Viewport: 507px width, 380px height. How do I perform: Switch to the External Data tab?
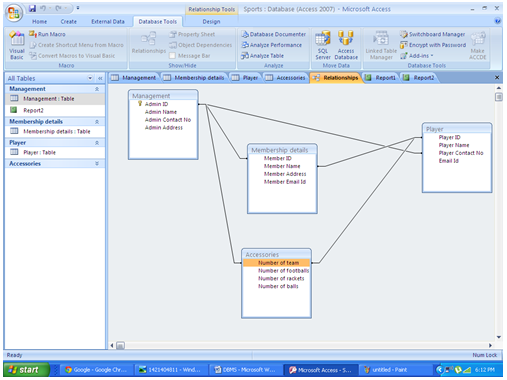pos(108,22)
